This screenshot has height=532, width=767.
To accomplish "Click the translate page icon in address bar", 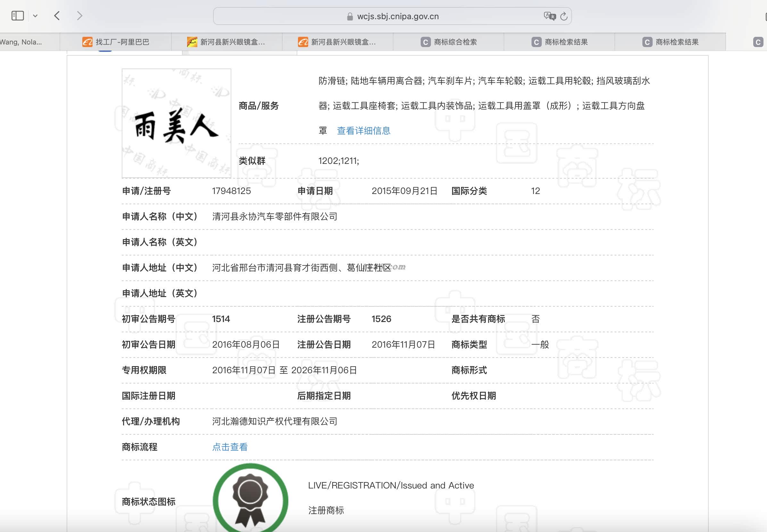I will (549, 16).
